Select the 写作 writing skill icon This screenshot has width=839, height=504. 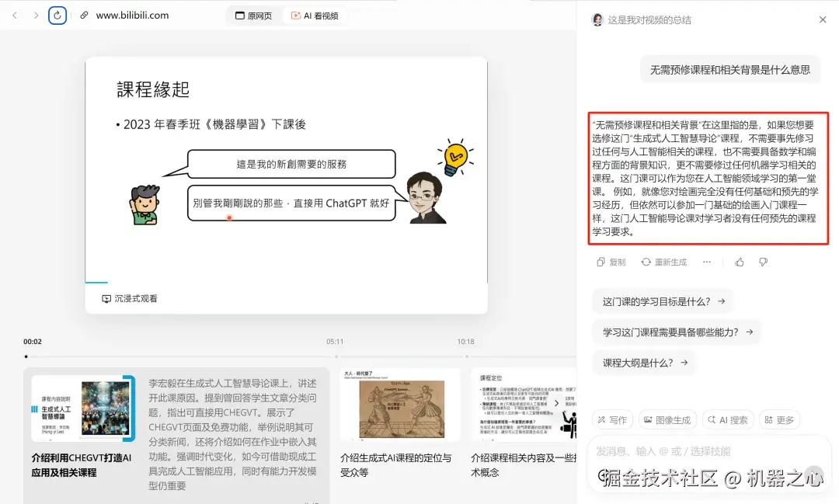(612, 419)
